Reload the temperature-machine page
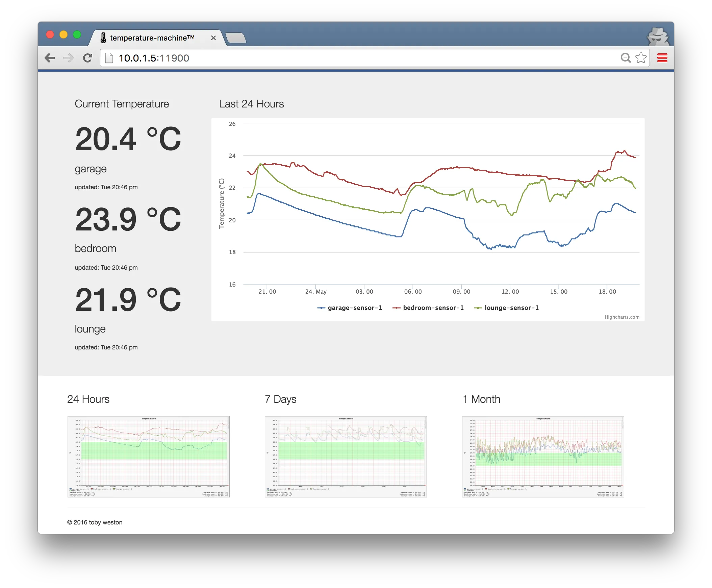Image resolution: width=712 pixels, height=588 pixels. click(88, 58)
